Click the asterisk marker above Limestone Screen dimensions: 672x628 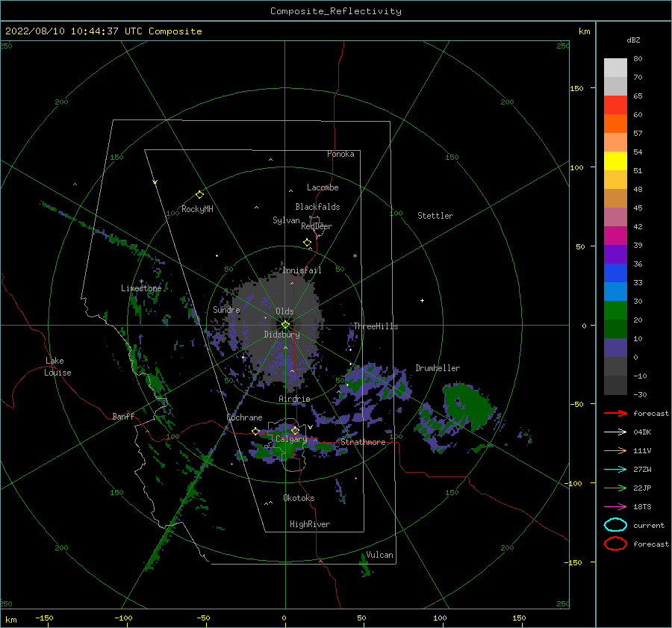click(x=141, y=282)
